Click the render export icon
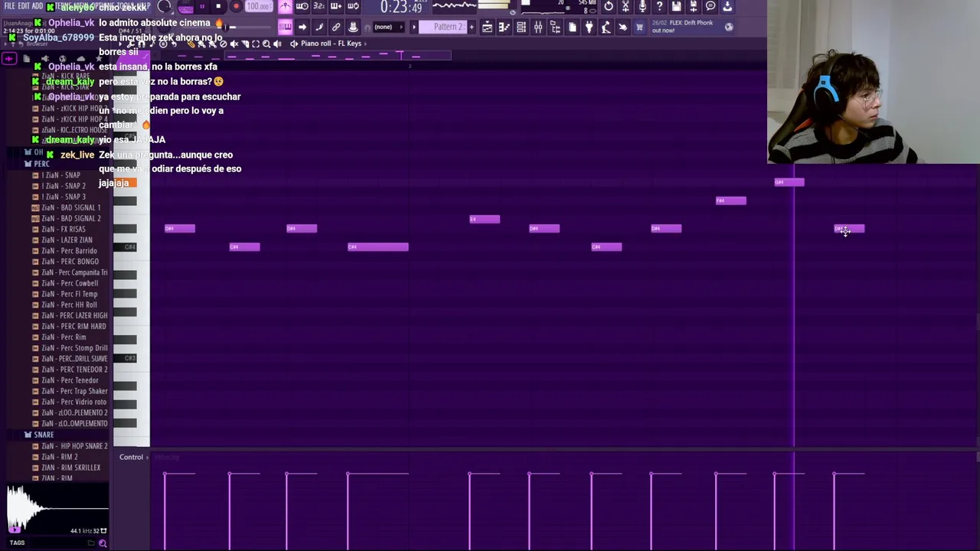980x551 pixels. click(x=693, y=7)
